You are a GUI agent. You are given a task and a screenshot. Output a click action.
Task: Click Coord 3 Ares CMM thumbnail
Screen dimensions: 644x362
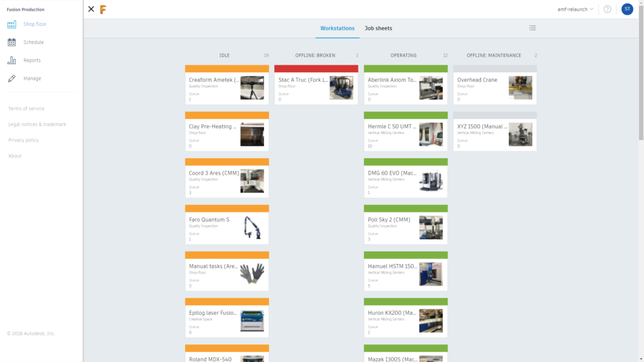point(252,181)
